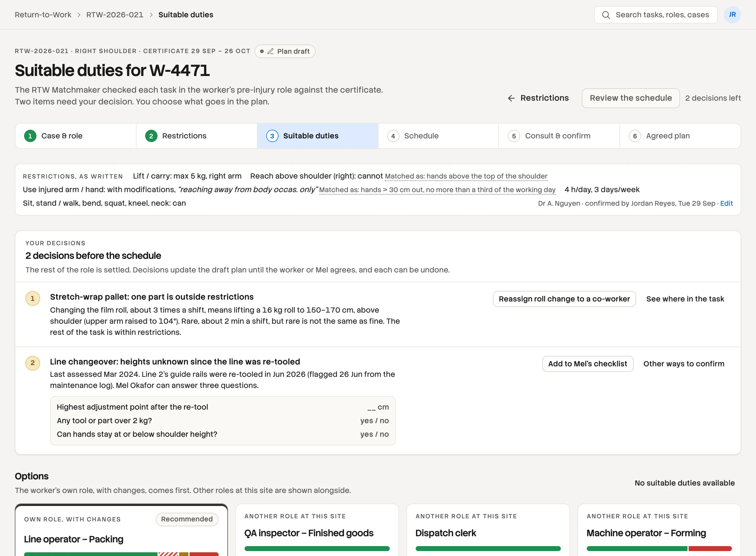Select the Line operator – Packing card
Image resolution: width=756 pixels, height=556 pixels.
click(x=121, y=530)
